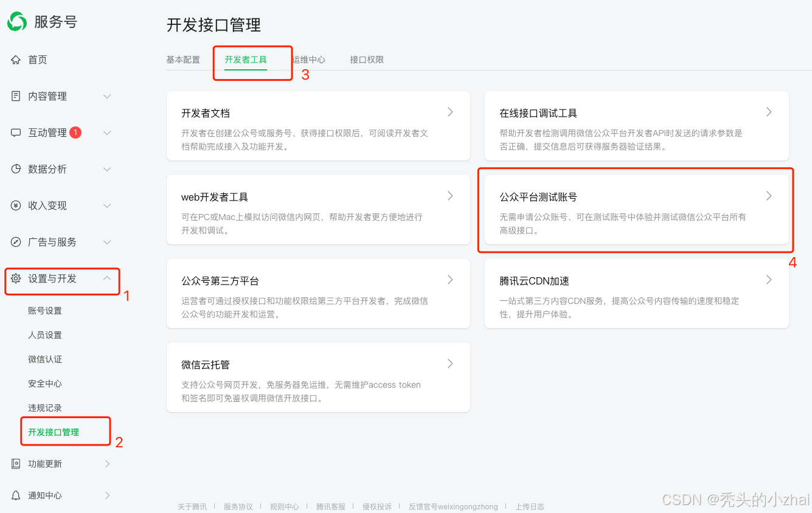Screen dimensions: 812x513
Task: Go to 首页 in sidebar
Action: point(38,60)
